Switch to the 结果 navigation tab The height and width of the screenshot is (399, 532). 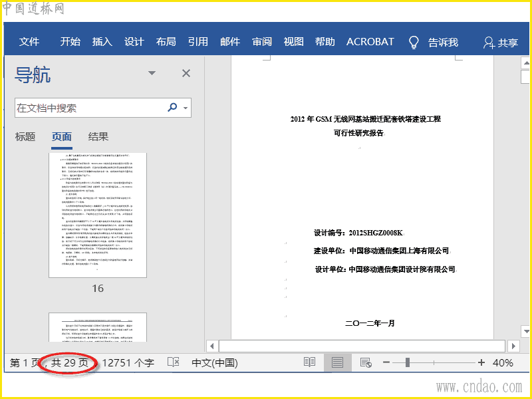[x=98, y=137]
